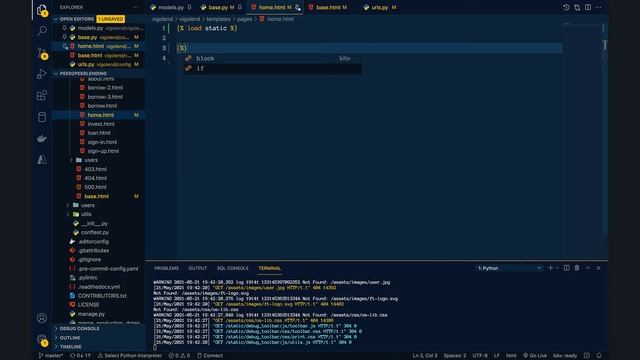Choose the if autocomplete suggestion

pyautogui.click(x=272, y=69)
